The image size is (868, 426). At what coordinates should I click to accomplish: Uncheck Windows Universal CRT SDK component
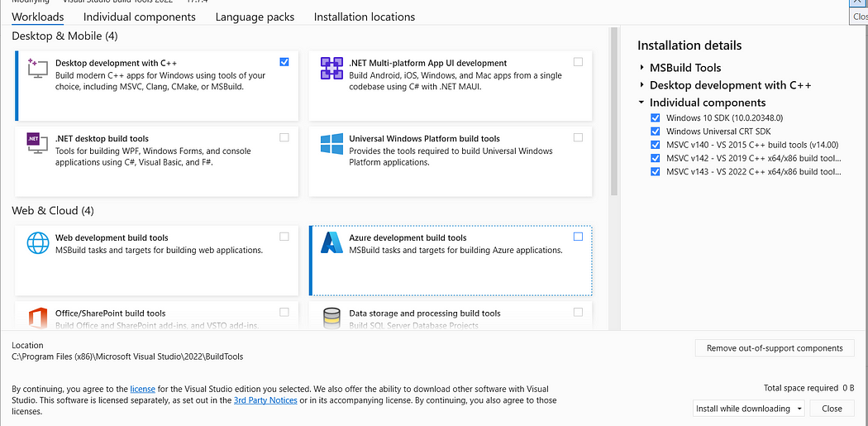pos(656,132)
